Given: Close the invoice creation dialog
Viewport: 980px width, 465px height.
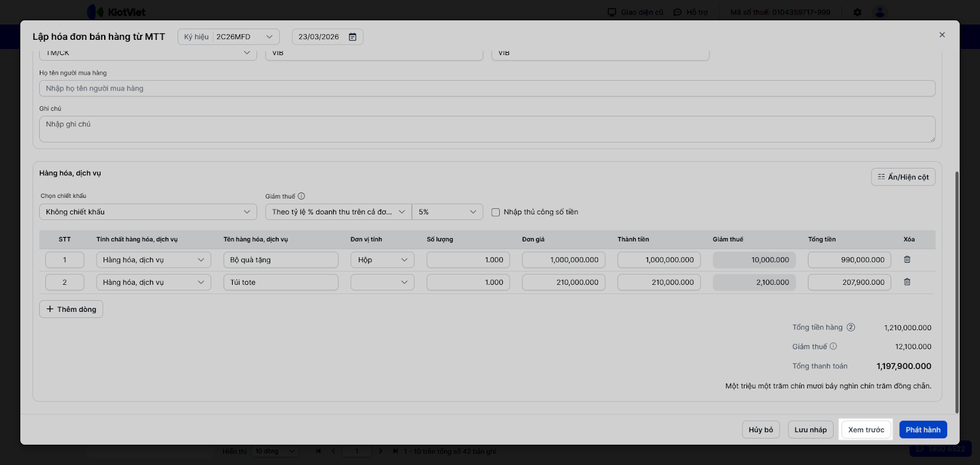Looking at the screenshot, I should point(942,35).
